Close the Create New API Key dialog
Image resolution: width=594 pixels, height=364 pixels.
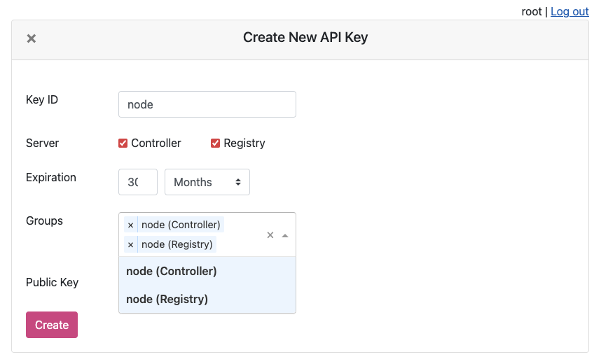click(x=32, y=38)
